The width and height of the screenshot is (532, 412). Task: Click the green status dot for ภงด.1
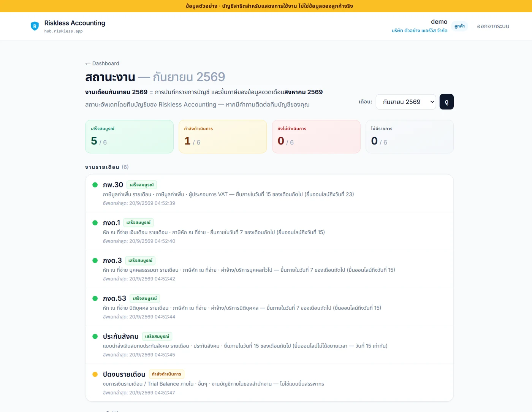95,223
